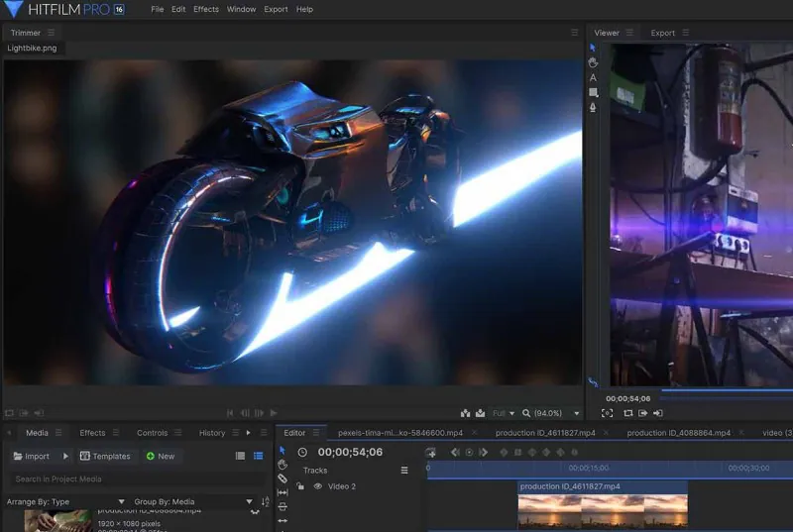Image resolution: width=793 pixels, height=532 pixels.
Task: Open the Trimmer zoom 94.0% dropdown
Action: click(557, 413)
